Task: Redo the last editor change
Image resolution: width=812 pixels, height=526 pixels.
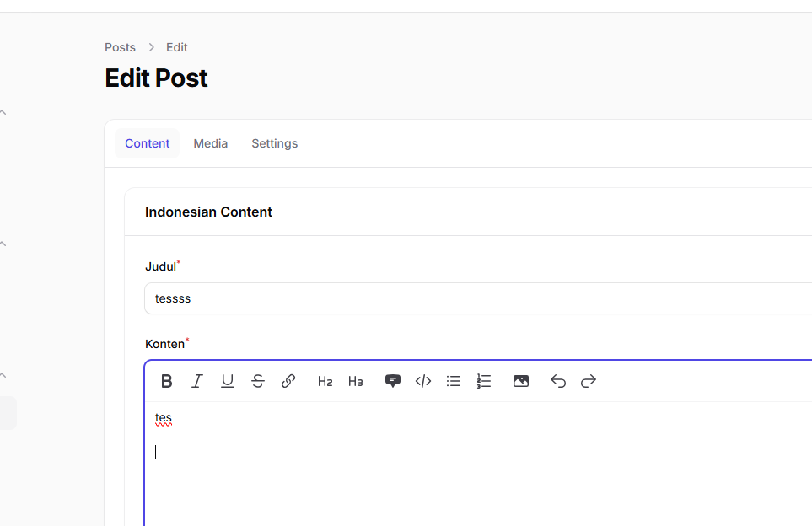Action: pyautogui.click(x=589, y=381)
